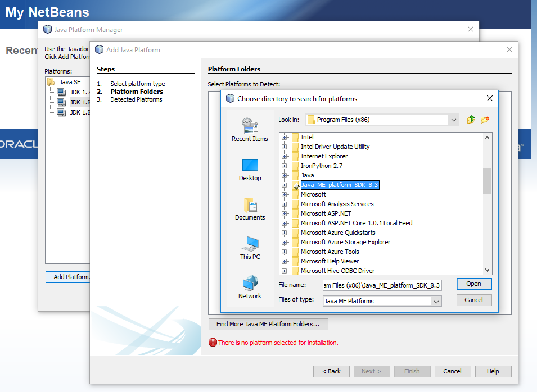Click step 1 Select platform type
This screenshot has width=537, height=392.
point(137,84)
